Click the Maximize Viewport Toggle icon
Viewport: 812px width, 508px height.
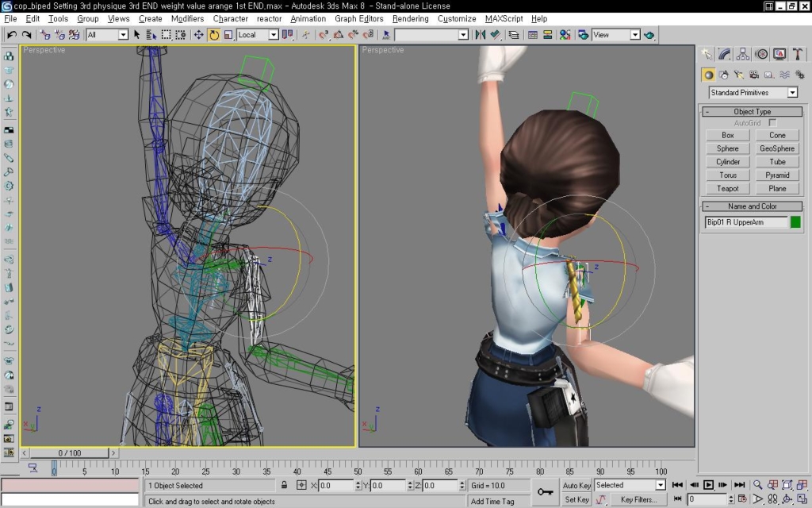(x=802, y=499)
